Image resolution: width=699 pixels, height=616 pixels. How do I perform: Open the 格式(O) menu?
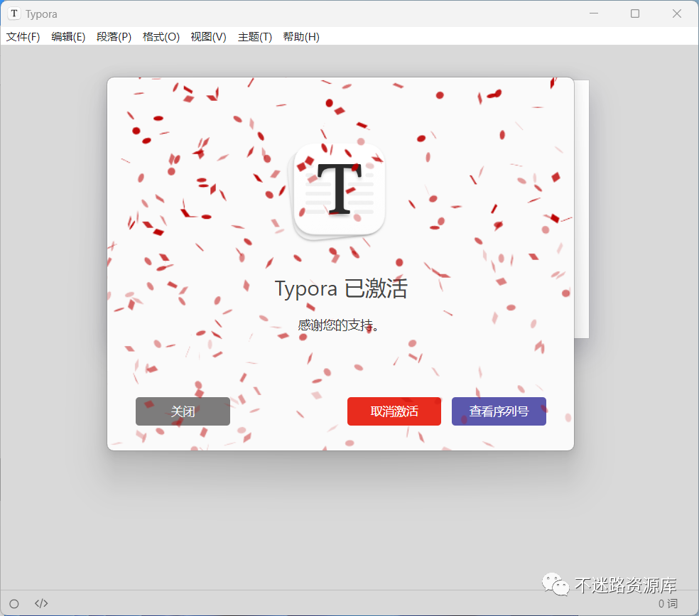(161, 36)
